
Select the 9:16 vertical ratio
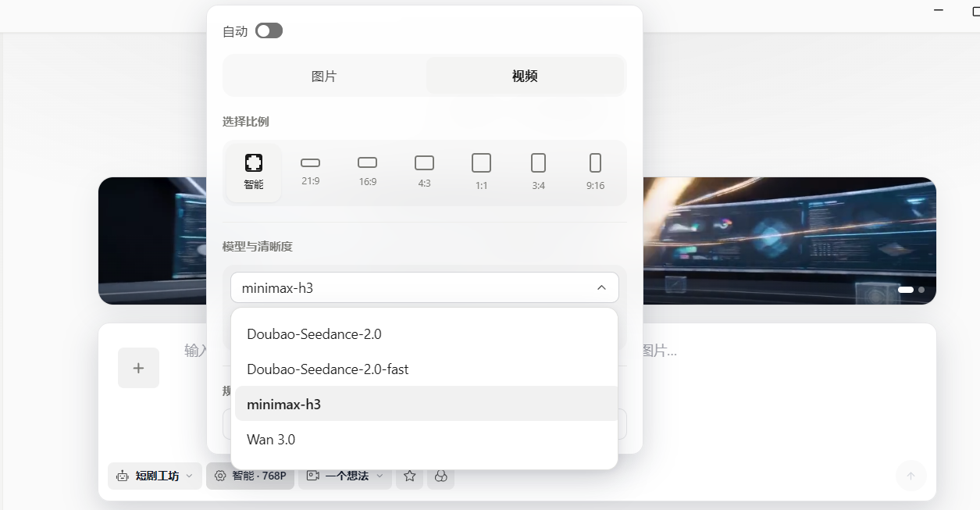(x=595, y=172)
